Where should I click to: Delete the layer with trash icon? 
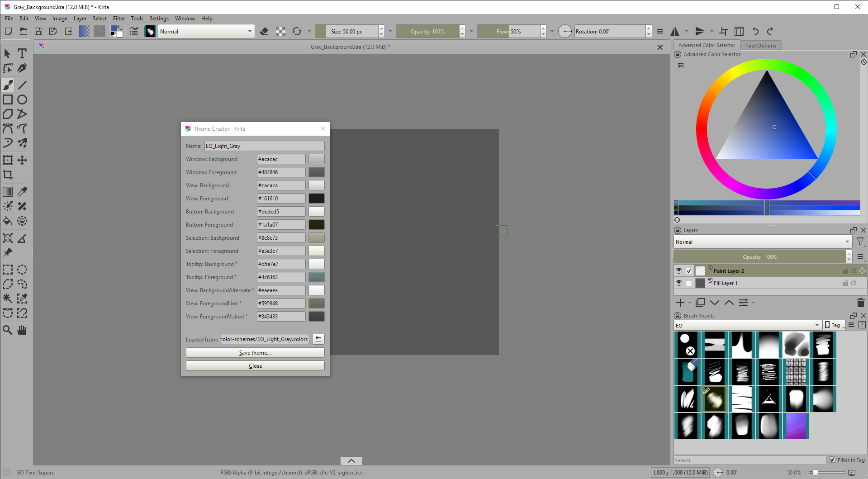(x=860, y=303)
